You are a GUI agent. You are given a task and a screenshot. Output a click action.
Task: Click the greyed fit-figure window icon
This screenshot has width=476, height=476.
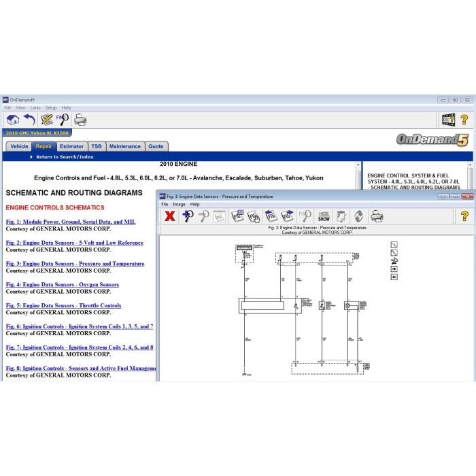pyautogui.click(x=219, y=216)
